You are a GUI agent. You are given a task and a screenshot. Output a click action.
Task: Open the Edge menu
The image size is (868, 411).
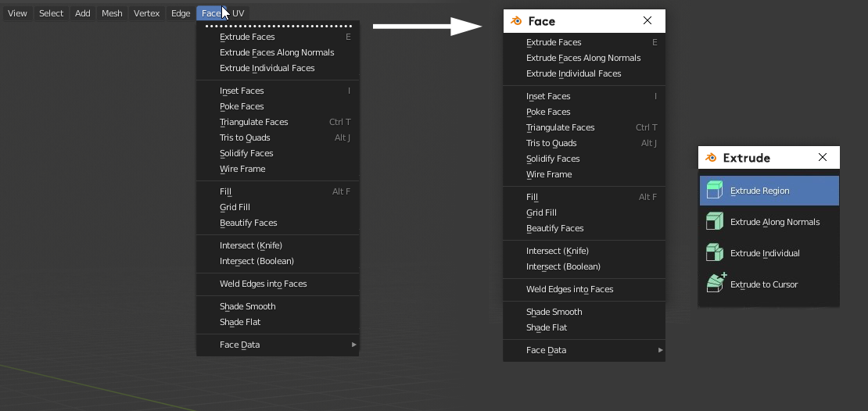[181, 13]
